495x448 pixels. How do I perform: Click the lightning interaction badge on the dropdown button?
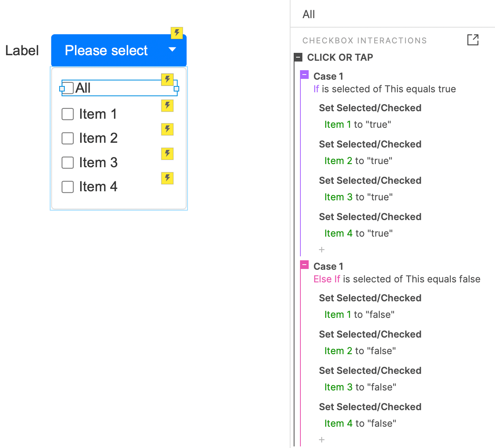click(176, 33)
